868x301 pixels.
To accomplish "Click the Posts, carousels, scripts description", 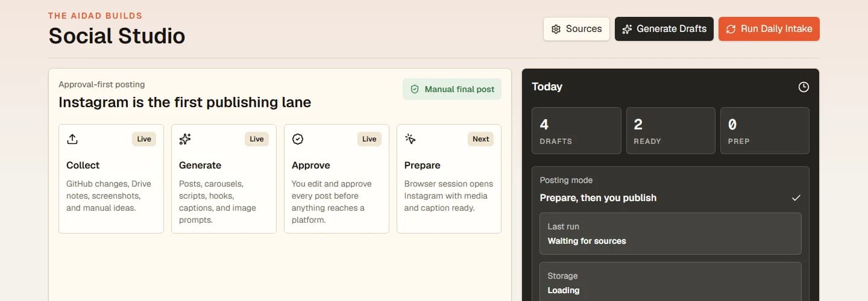I will point(218,202).
